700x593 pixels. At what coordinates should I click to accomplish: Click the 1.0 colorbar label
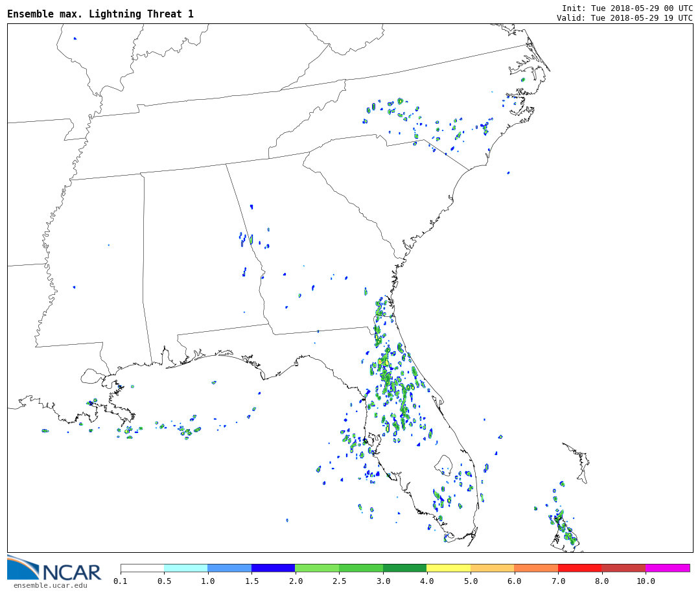(x=208, y=581)
